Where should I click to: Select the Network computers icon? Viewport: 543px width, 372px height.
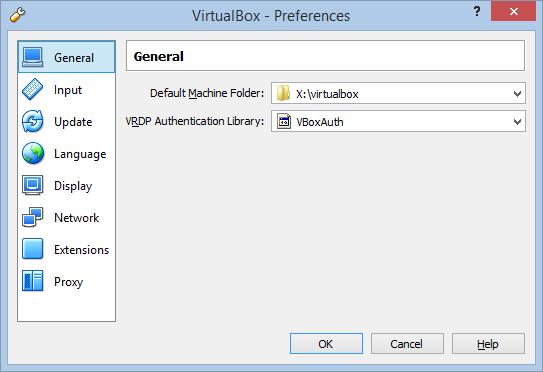pyautogui.click(x=33, y=217)
